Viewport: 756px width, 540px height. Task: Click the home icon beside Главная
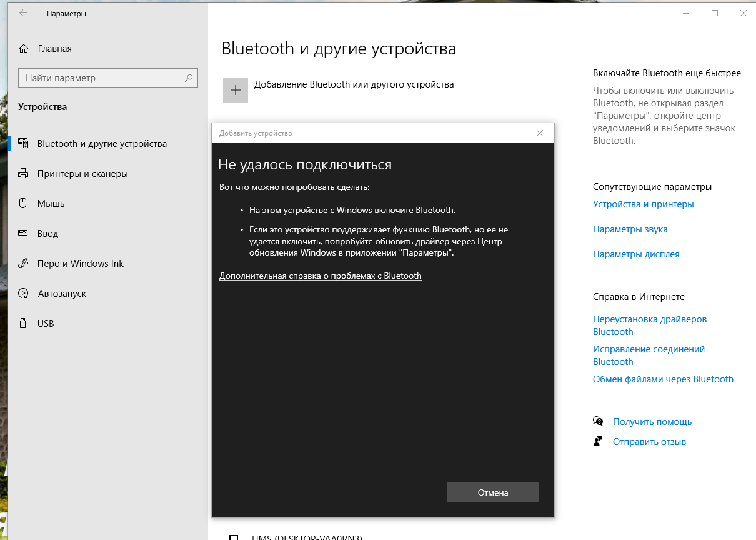tap(23, 49)
